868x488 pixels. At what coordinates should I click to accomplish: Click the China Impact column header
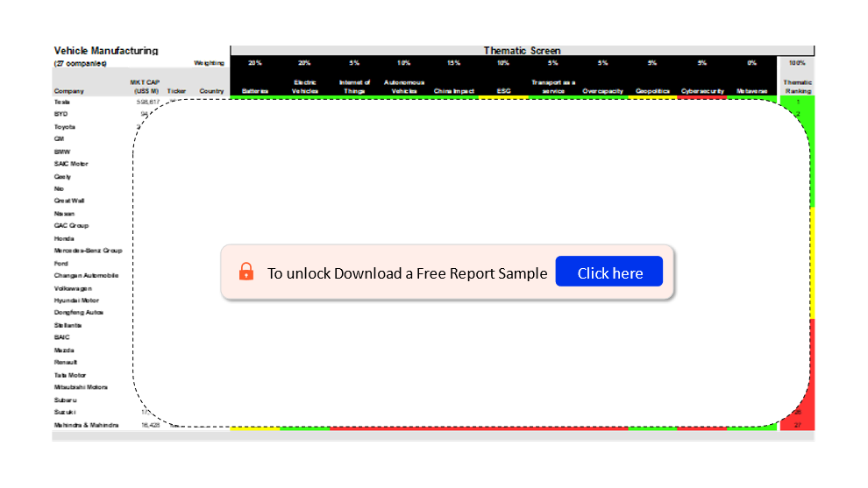pyautogui.click(x=454, y=91)
